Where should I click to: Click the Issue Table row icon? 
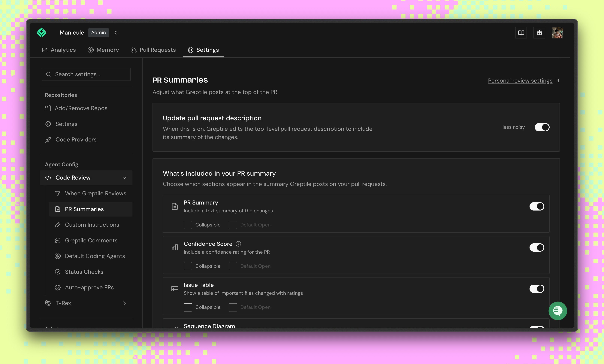[x=175, y=289]
